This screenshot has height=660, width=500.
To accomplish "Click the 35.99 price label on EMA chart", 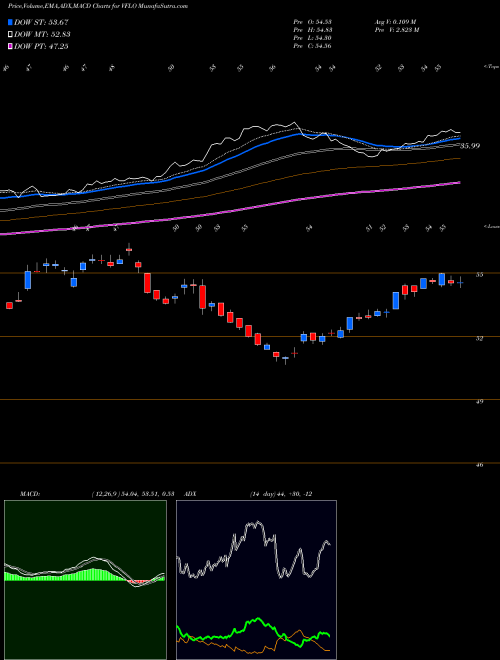I will click(470, 146).
